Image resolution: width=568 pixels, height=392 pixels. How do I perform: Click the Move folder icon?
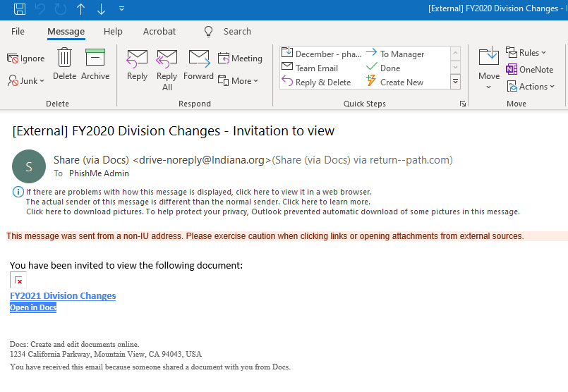tap(489, 57)
